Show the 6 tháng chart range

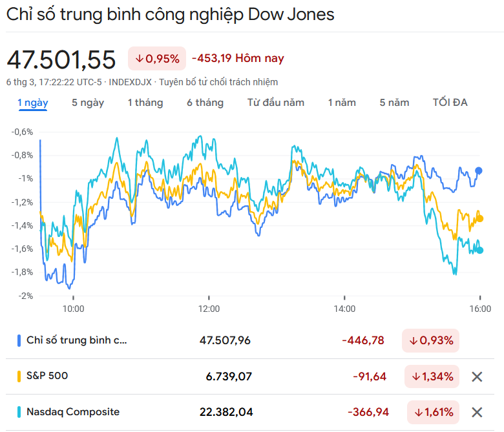coord(205,103)
